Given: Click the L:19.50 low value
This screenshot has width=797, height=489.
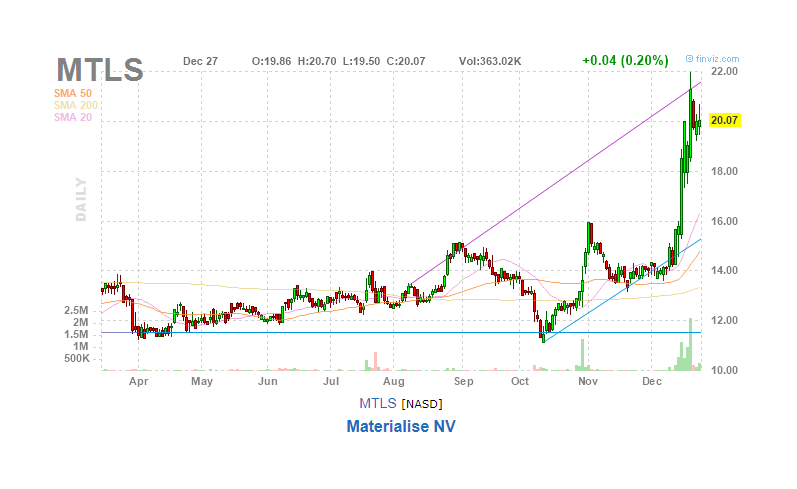Looking at the screenshot, I should (x=361, y=62).
